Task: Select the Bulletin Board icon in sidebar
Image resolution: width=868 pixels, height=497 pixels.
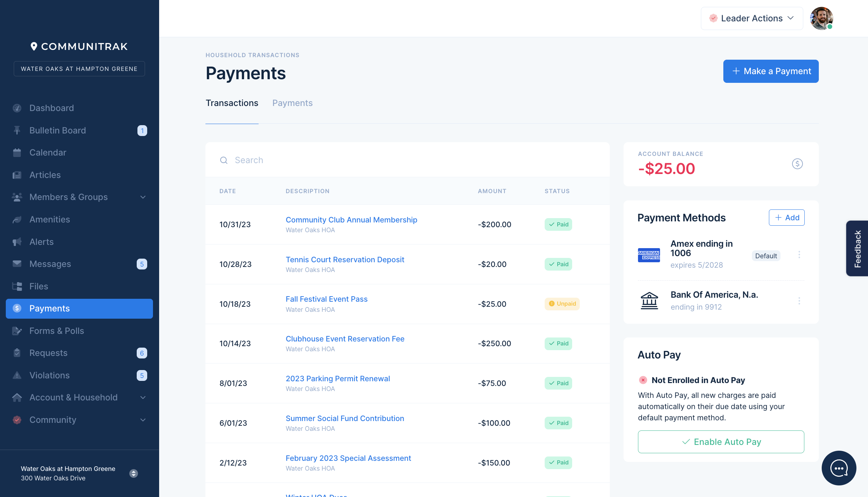Action: pyautogui.click(x=17, y=130)
